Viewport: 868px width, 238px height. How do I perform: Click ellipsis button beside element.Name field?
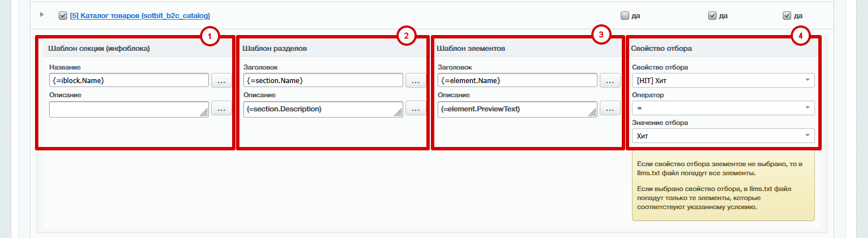pos(610,81)
